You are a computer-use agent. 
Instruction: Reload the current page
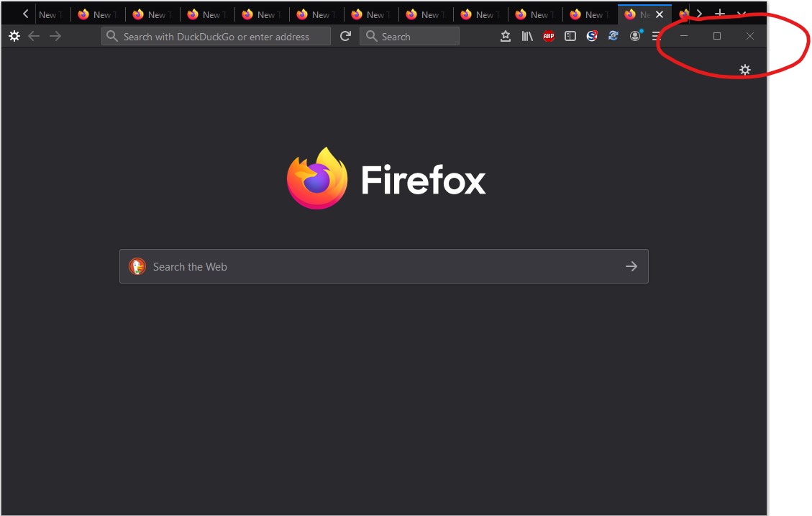click(345, 36)
